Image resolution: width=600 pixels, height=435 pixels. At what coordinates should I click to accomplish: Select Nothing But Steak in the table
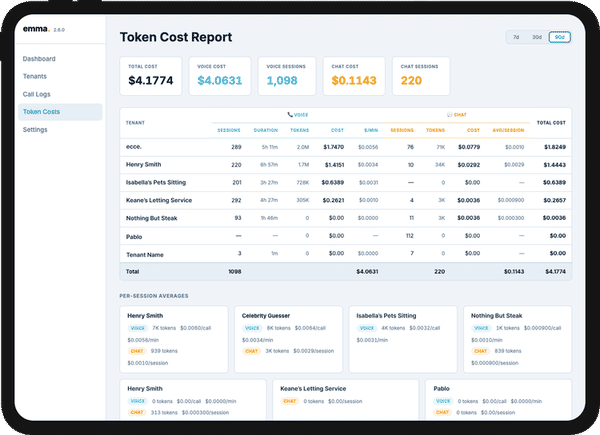coord(152,218)
